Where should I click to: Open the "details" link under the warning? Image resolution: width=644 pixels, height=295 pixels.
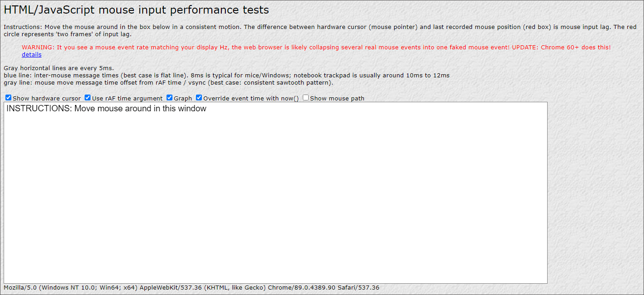(x=31, y=54)
